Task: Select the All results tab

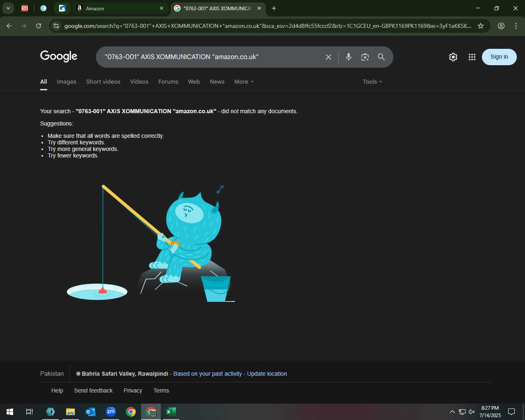Action: pyautogui.click(x=43, y=82)
